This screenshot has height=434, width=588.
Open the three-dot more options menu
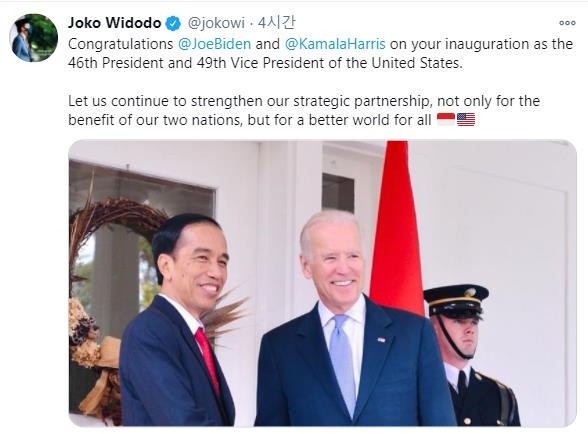pyautogui.click(x=567, y=23)
